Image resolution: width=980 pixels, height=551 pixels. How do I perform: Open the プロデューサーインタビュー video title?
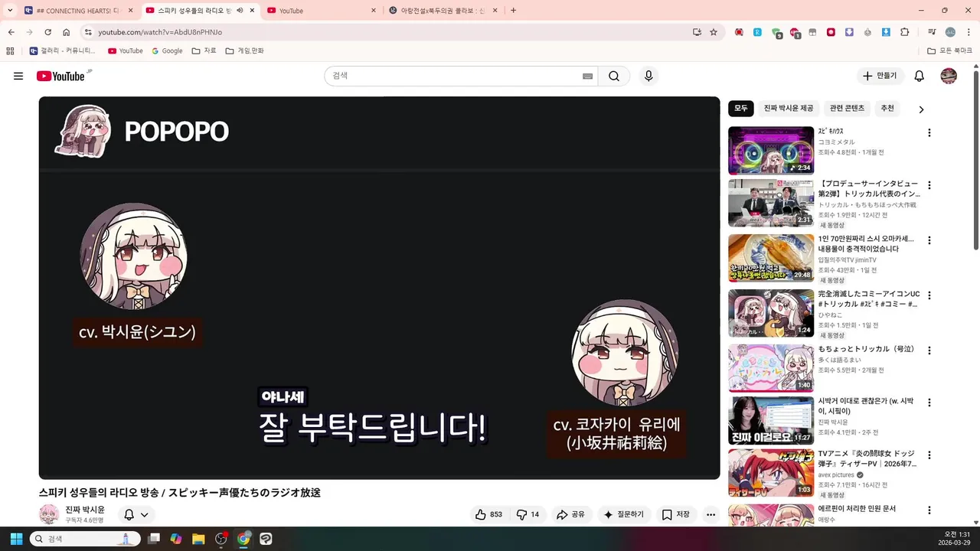(x=868, y=189)
